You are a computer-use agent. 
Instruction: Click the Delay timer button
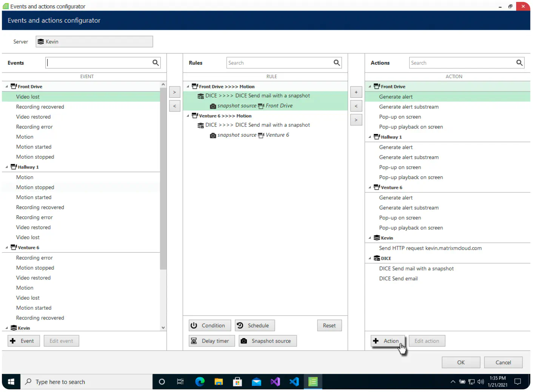click(x=212, y=341)
